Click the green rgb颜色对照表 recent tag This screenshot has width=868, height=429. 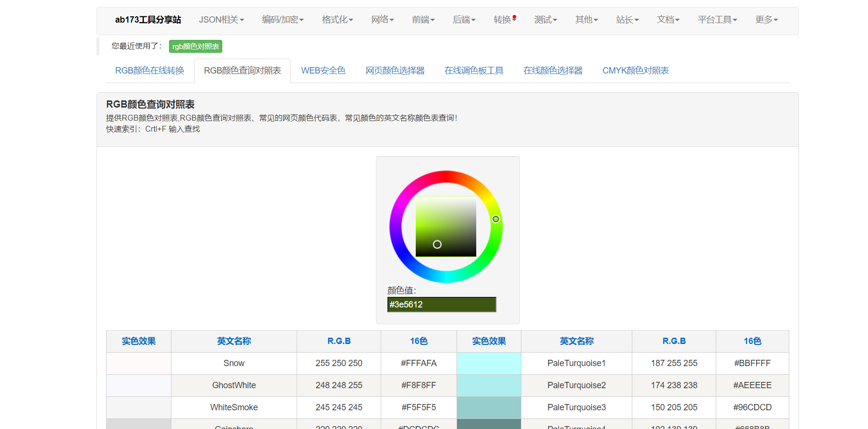coord(195,46)
